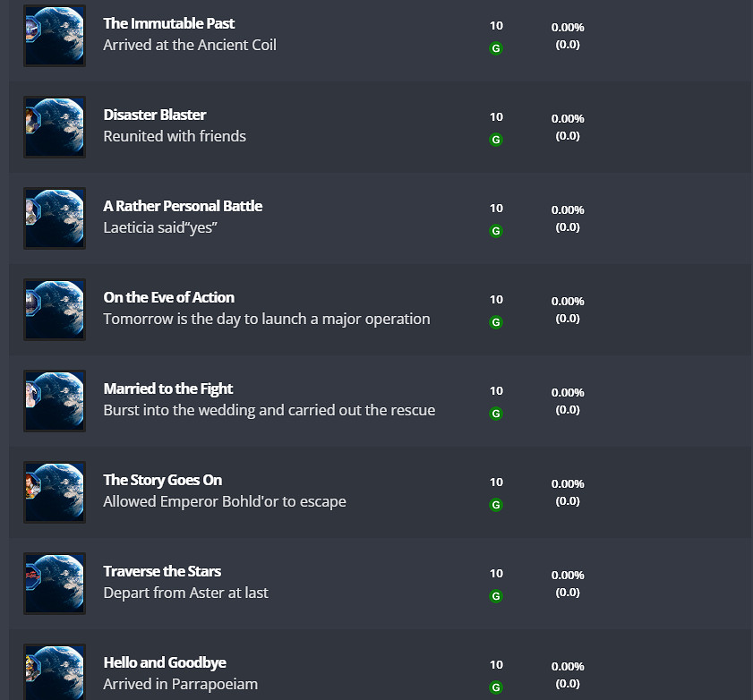Click Traverse the Stars title link

162,571
